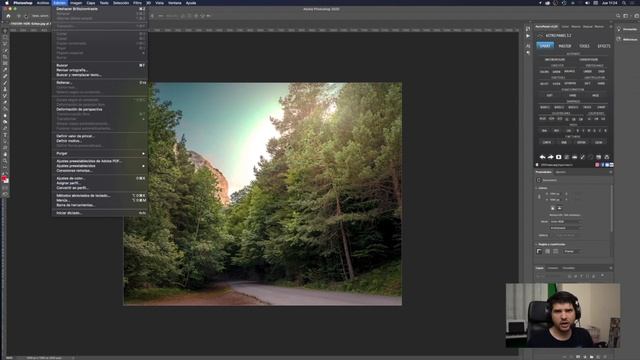Switch to the EFFECTS tab in Astro Panel

click(x=604, y=46)
